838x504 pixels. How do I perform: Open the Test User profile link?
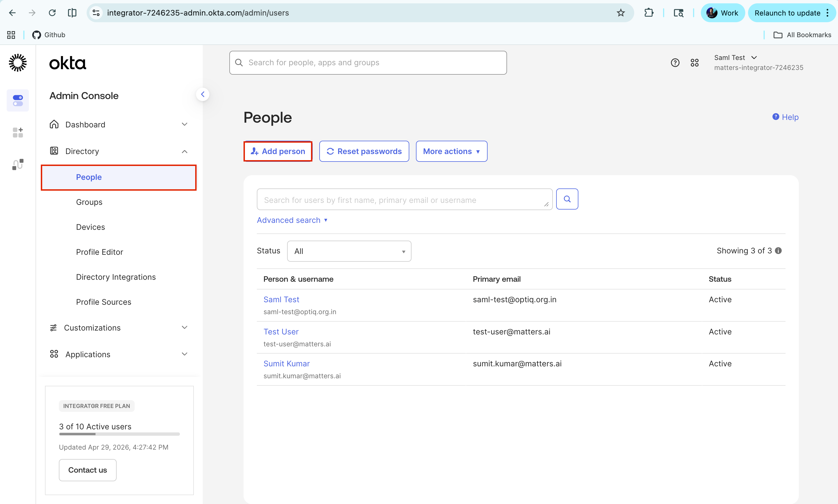point(281,331)
